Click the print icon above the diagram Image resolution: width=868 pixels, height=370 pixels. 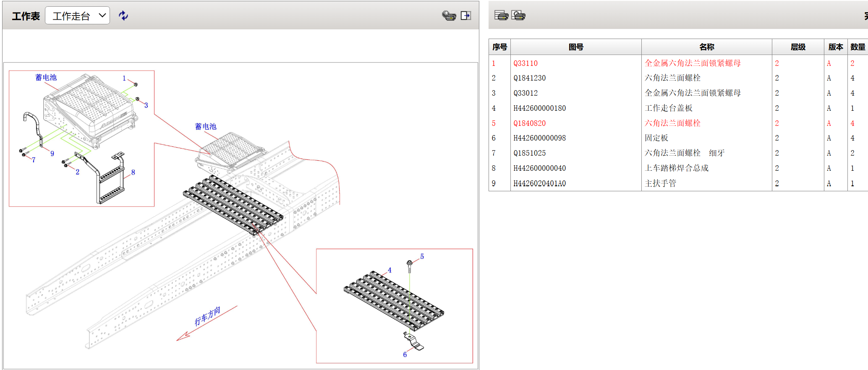pyautogui.click(x=449, y=16)
